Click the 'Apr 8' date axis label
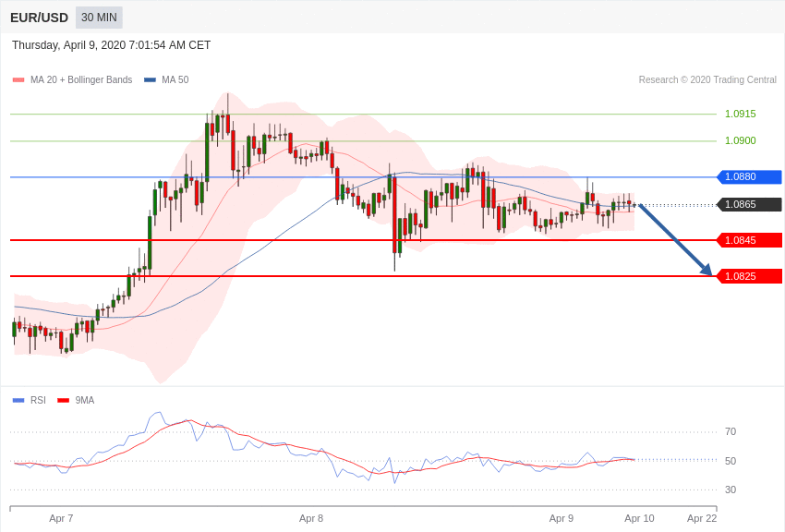This screenshot has height=532, width=785. click(311, 518)
